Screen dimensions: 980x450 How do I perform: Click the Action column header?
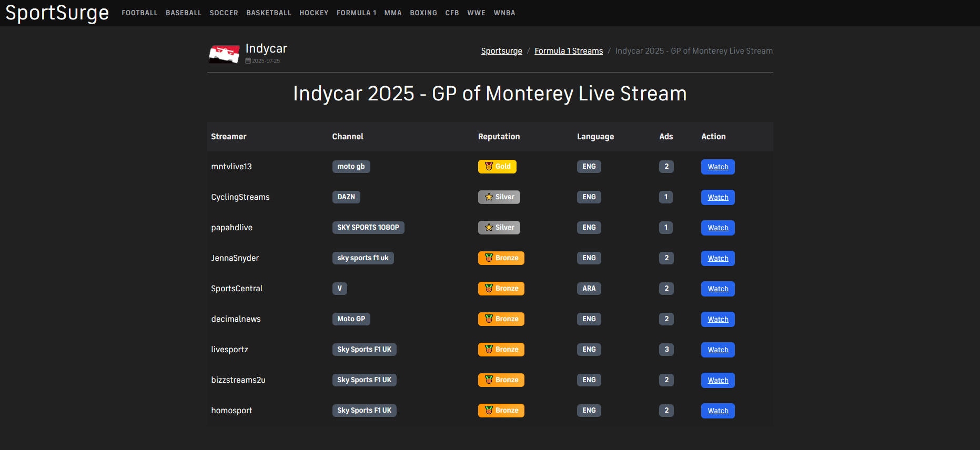tap(714, 137)
